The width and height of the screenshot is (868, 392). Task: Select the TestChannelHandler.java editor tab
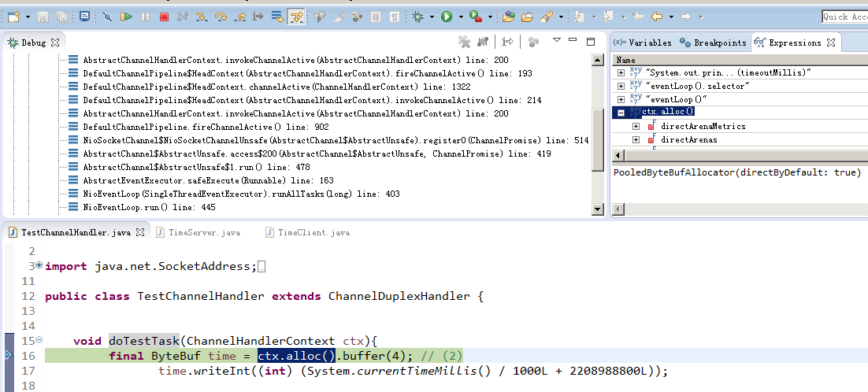click(x=76, y=232)
